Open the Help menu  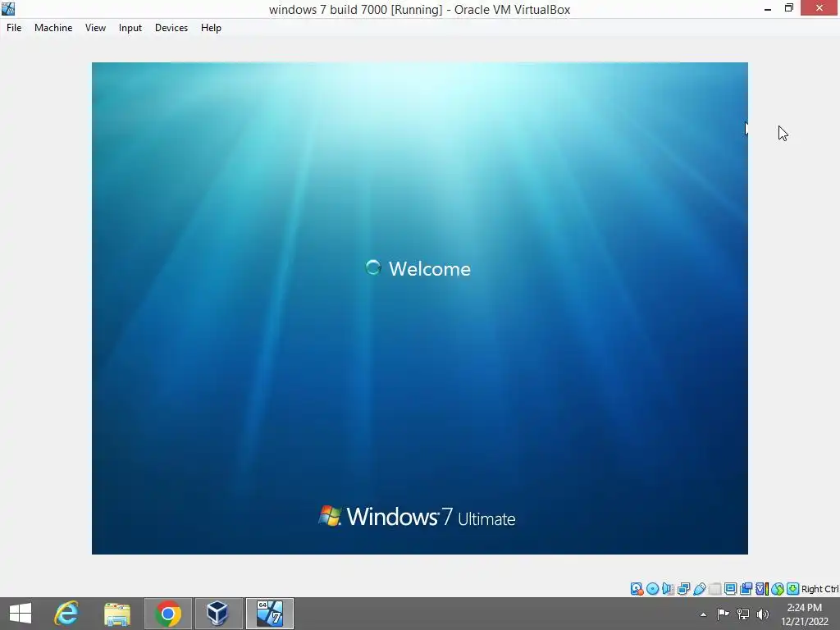click(211, 28)
